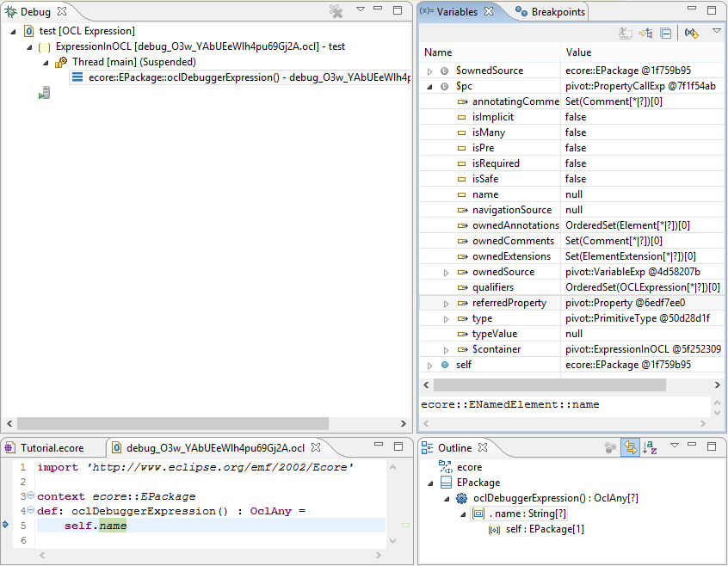Click the navigationSource reference icon
728x566 pixels.
click(462, 210)
